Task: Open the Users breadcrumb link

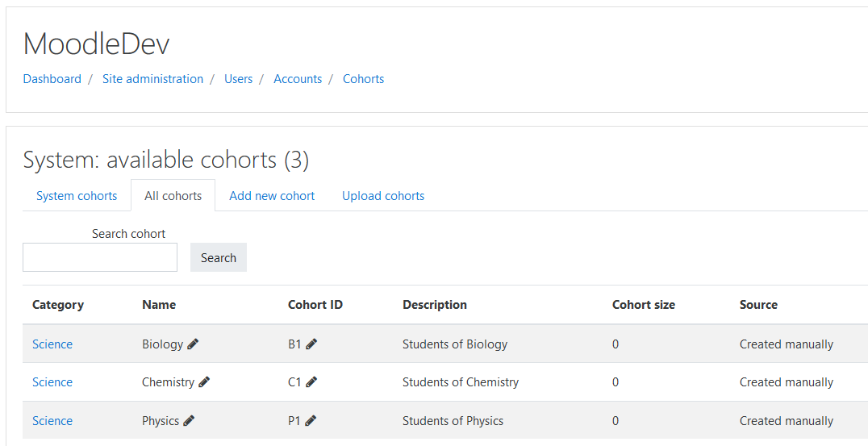Action: 238,79
